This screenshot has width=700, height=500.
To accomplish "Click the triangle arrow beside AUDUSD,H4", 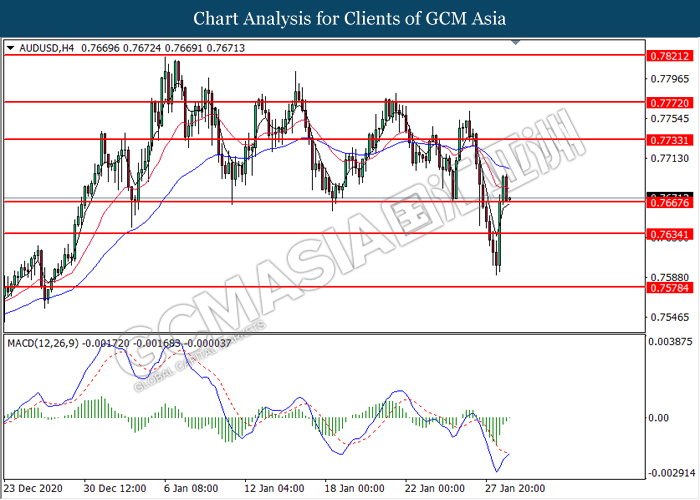I will [x=10, y=48].
